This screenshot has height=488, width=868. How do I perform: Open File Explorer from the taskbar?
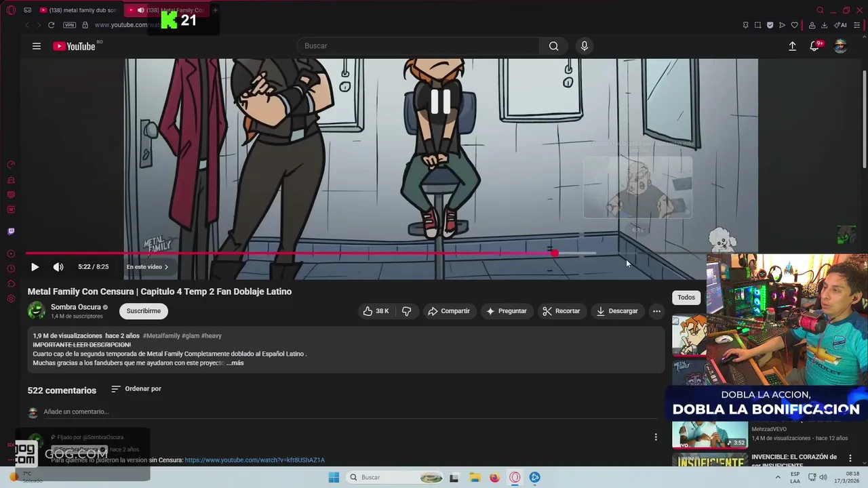[x=475, y=477]
